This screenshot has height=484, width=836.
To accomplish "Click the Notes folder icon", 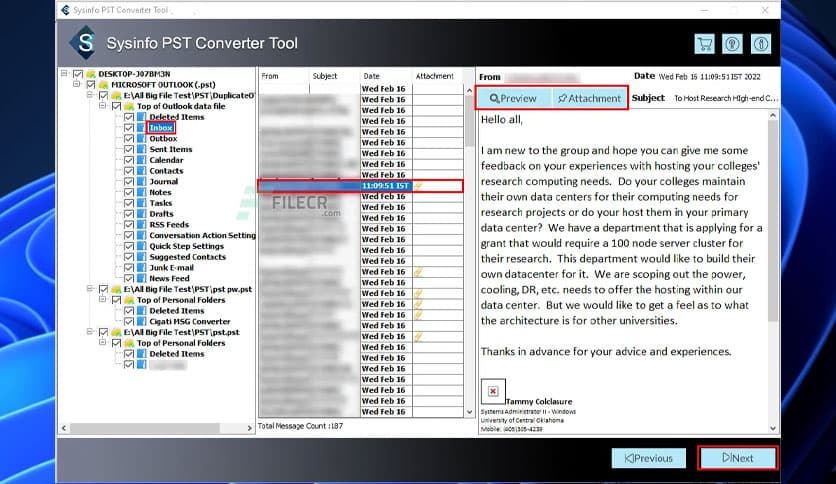I will coord(141,192).
